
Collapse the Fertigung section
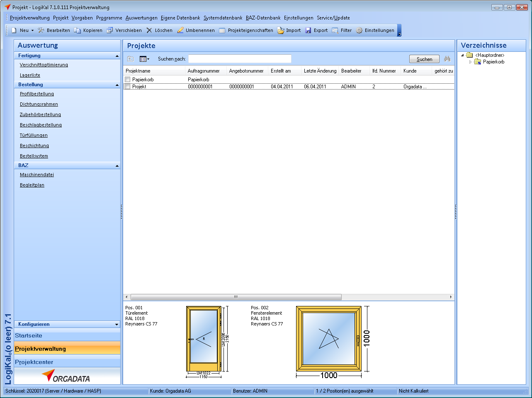[117, 56]
